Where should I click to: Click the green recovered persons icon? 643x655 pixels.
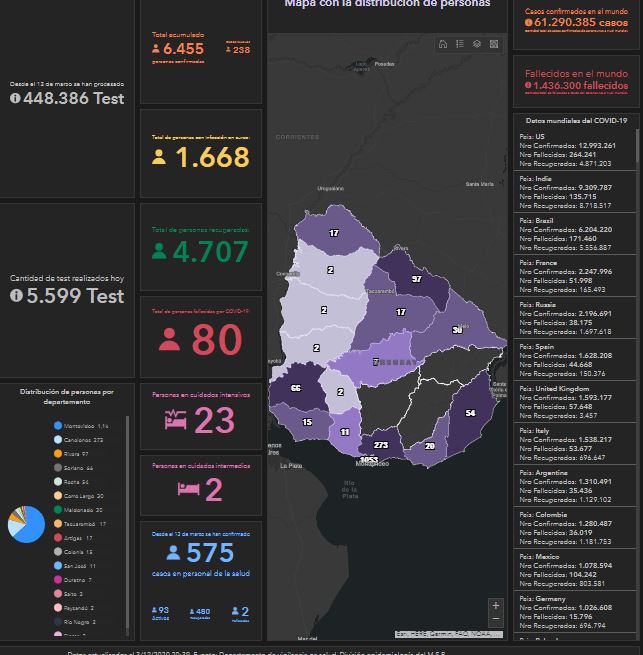pyautogui.click(x=158, y=252)
